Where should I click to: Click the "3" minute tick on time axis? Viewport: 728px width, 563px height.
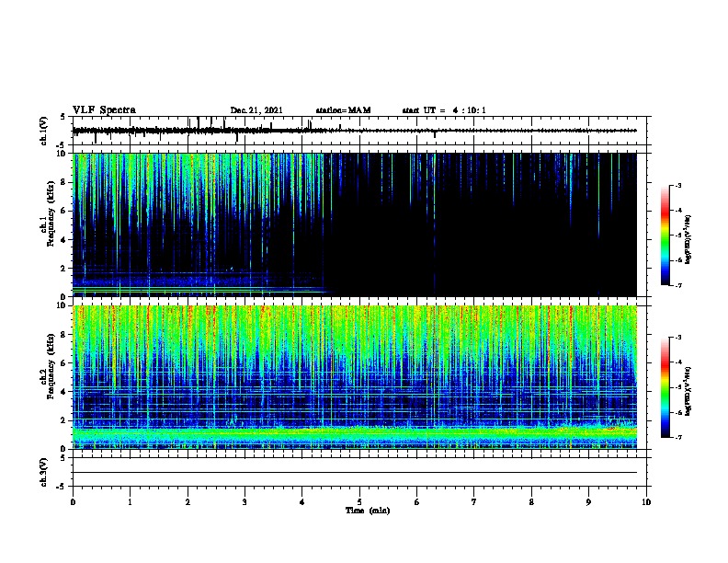(x=245, y=502)
